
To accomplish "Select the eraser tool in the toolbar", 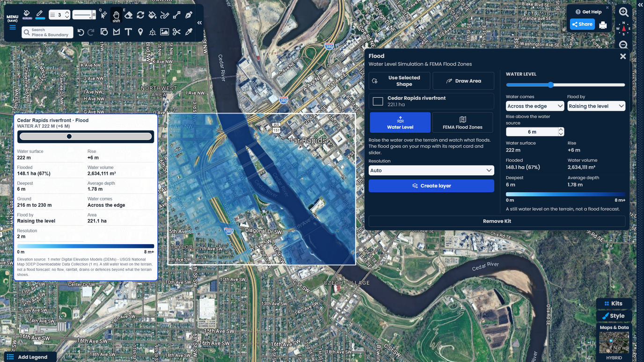I will (128, 15).
